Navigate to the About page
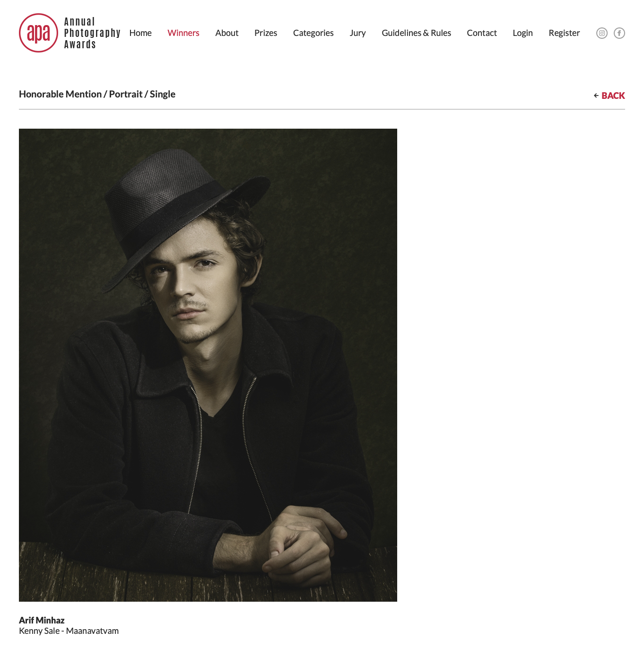 tap(227, 33)
